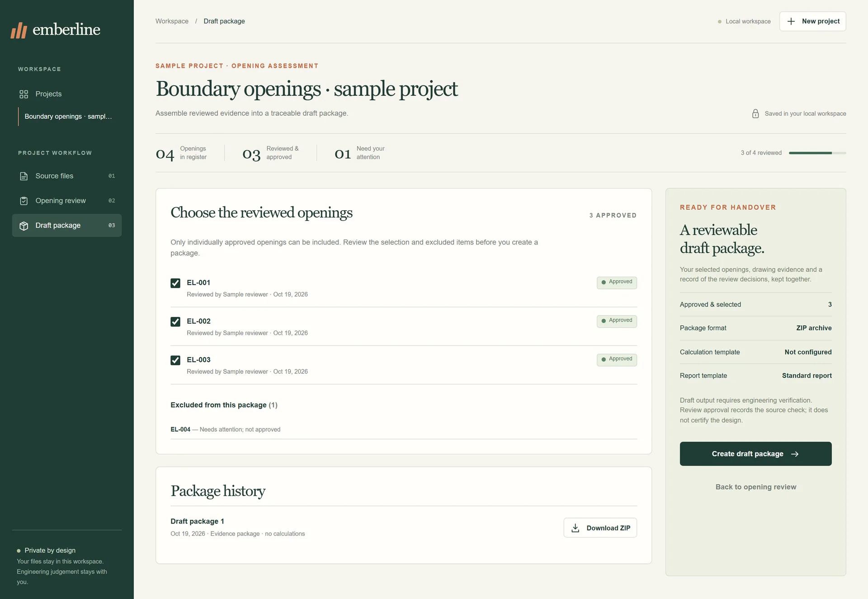Click Create draft package button
Screen dimensions: 868x599
tap(755, 454)
